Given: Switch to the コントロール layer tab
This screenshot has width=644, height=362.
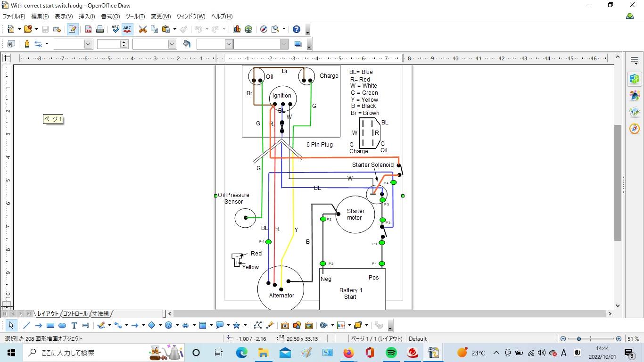Looking at the screenshot, I should click(75, 314).
